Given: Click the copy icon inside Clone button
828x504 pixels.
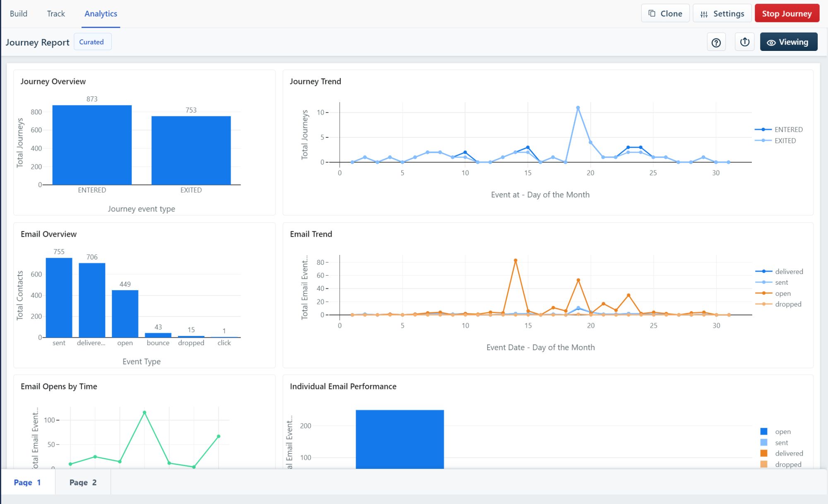Looking at the screenshot, I should [651, 13].
